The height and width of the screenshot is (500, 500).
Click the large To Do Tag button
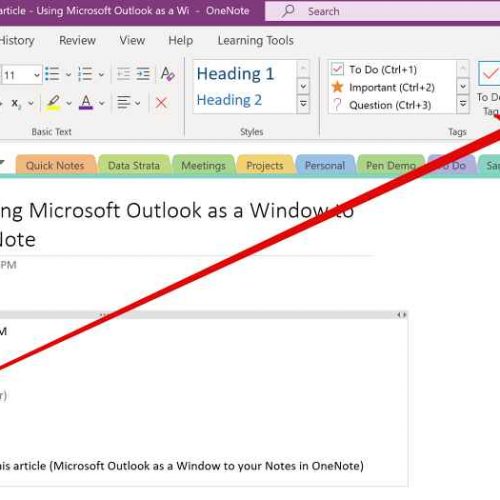pos(489,88)
